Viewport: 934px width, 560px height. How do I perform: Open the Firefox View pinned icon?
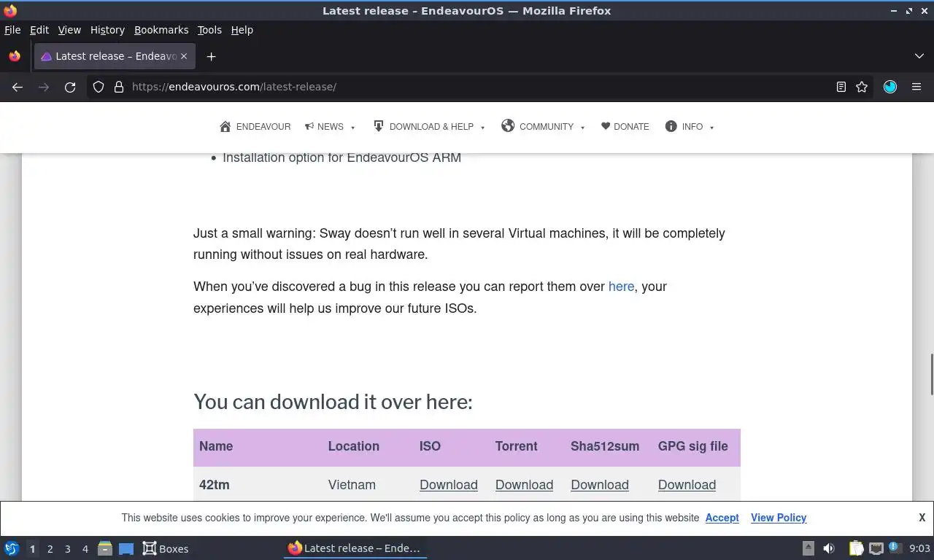coord(15,56)
